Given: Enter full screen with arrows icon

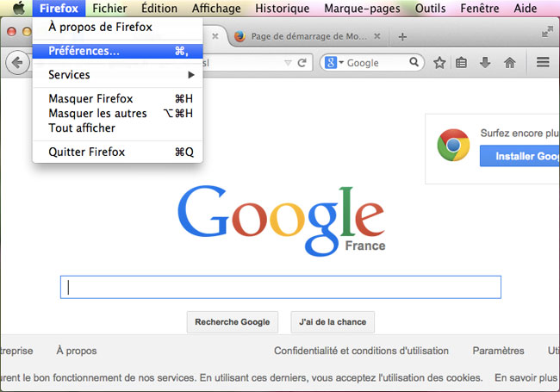Looking at the screenshot, I should [x=547, y=32].
